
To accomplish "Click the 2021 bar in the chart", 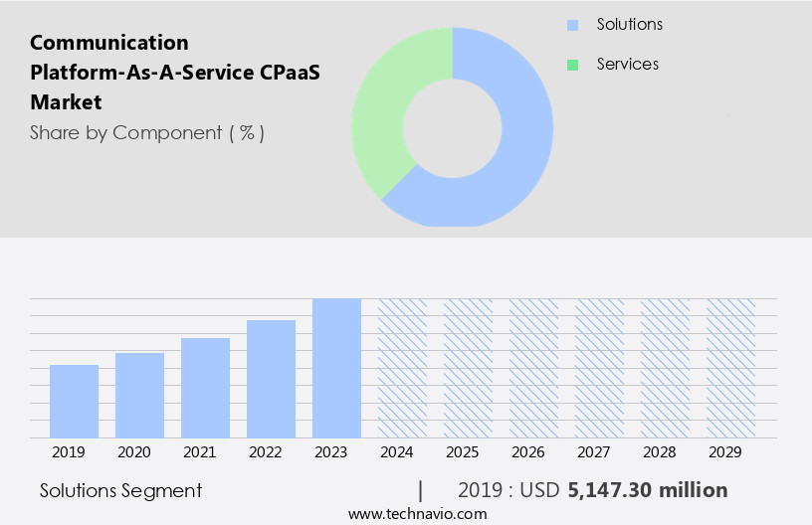I will click(x=205, y=388).
